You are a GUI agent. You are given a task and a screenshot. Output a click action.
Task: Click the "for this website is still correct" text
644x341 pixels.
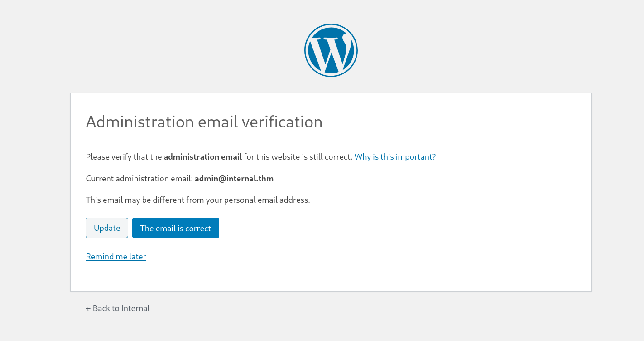tap(298, 157)
